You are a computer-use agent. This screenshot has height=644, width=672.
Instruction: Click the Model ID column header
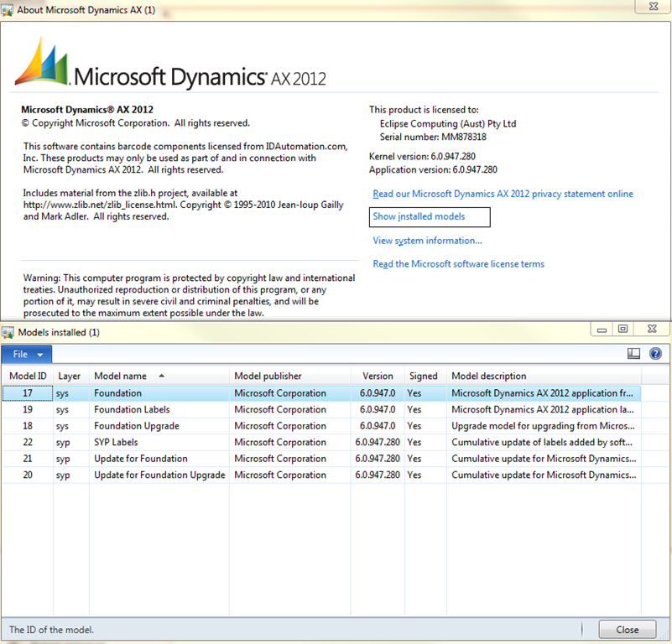28,376
